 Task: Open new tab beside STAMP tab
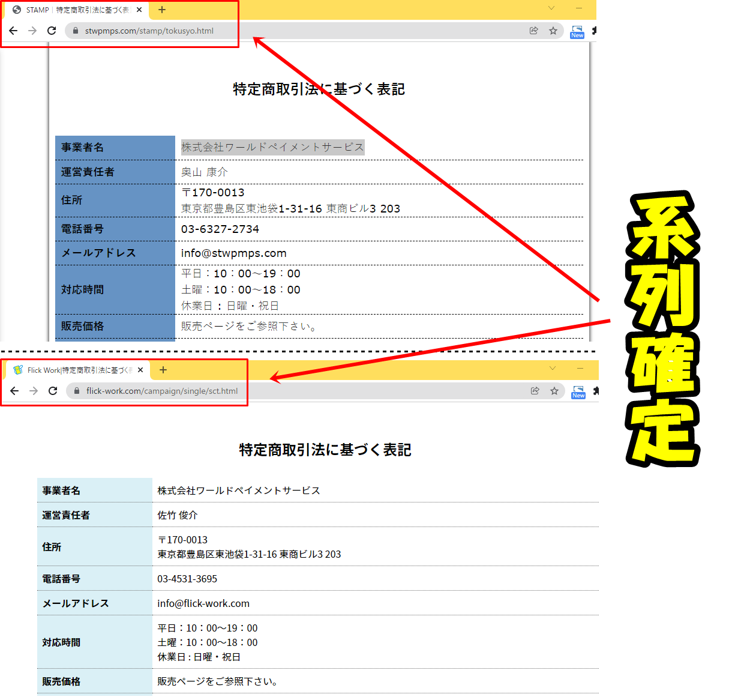click(162, 10)
